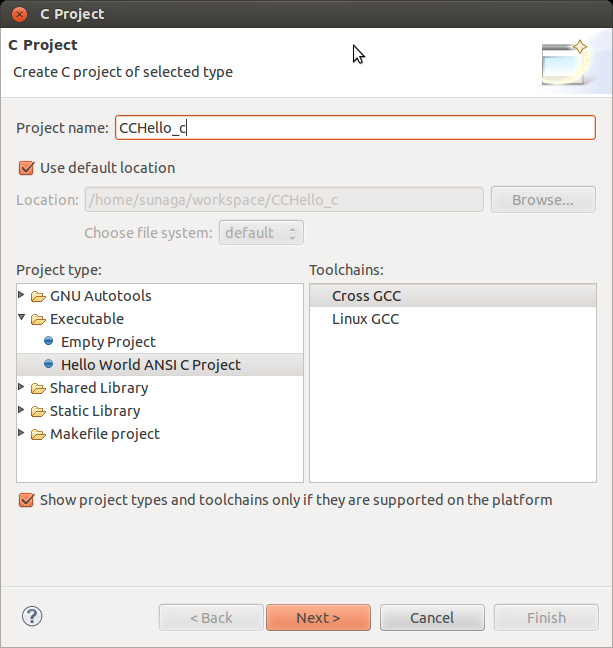Click the Executable folder icon

coord(38,320)
